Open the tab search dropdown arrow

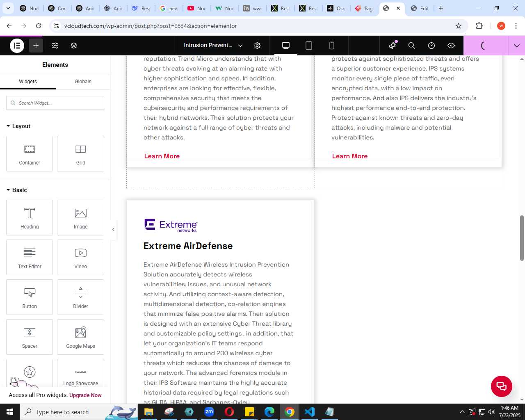8,8
